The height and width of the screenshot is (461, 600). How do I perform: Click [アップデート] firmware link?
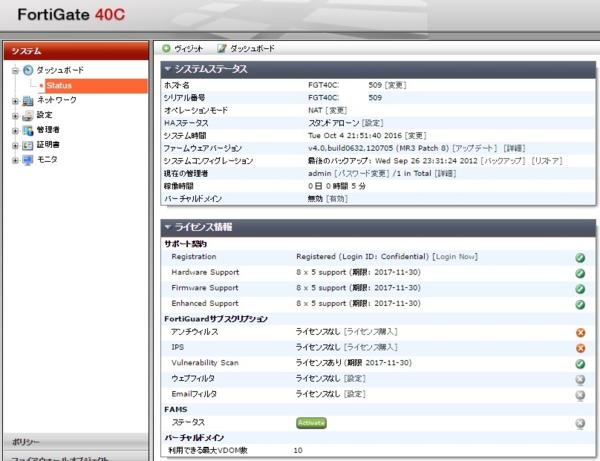(475, 148)
